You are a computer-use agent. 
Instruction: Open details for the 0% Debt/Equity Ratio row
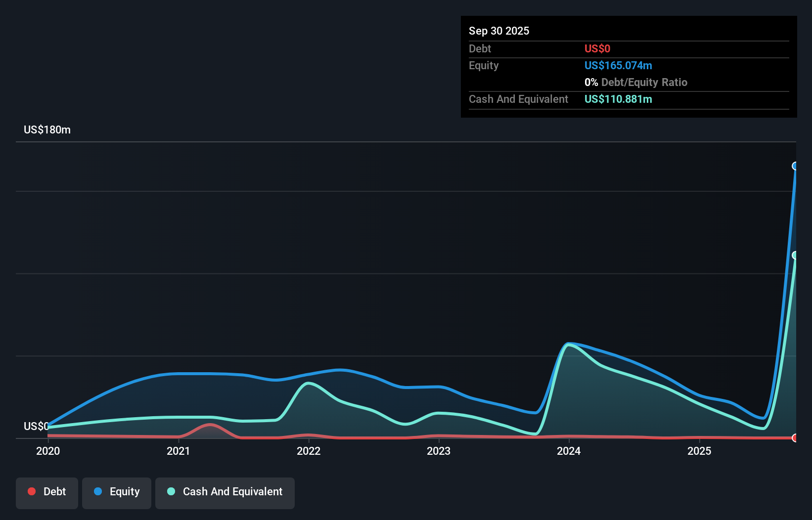[x=635, y=82]
